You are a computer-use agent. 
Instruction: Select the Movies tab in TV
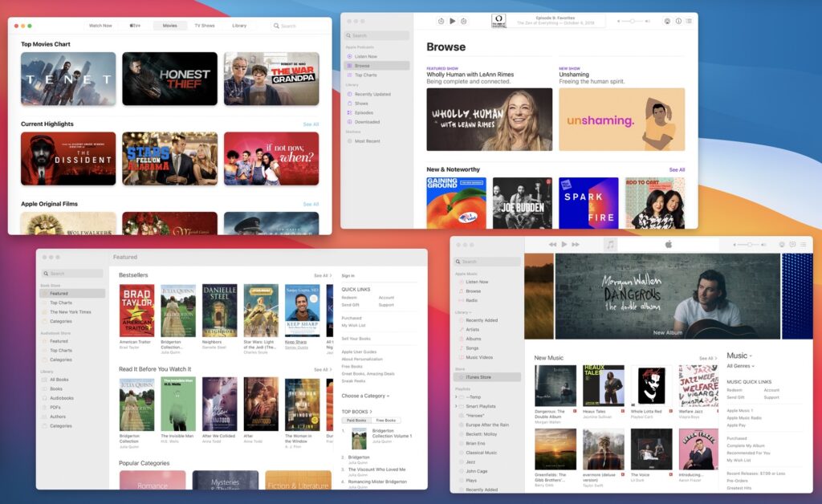[x=170, y=26]
